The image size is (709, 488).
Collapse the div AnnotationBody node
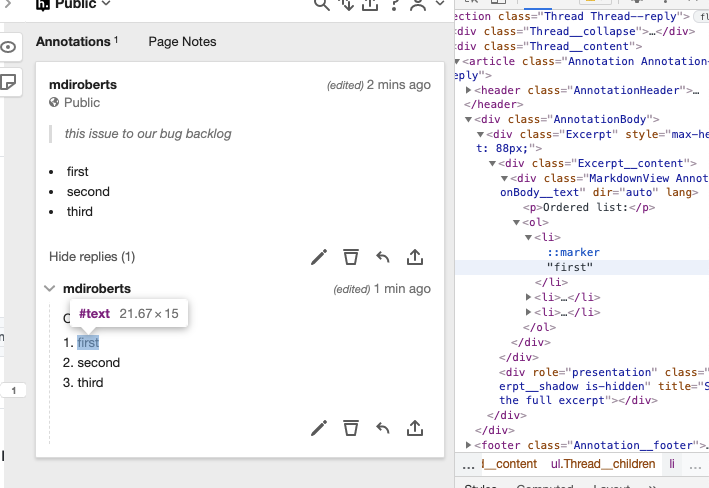(x=469, y=119)
